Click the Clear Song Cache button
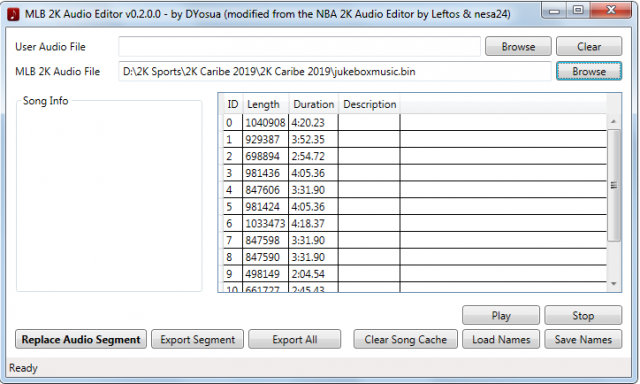The width and height of the screenshot is (640, 384). point(405,340)
